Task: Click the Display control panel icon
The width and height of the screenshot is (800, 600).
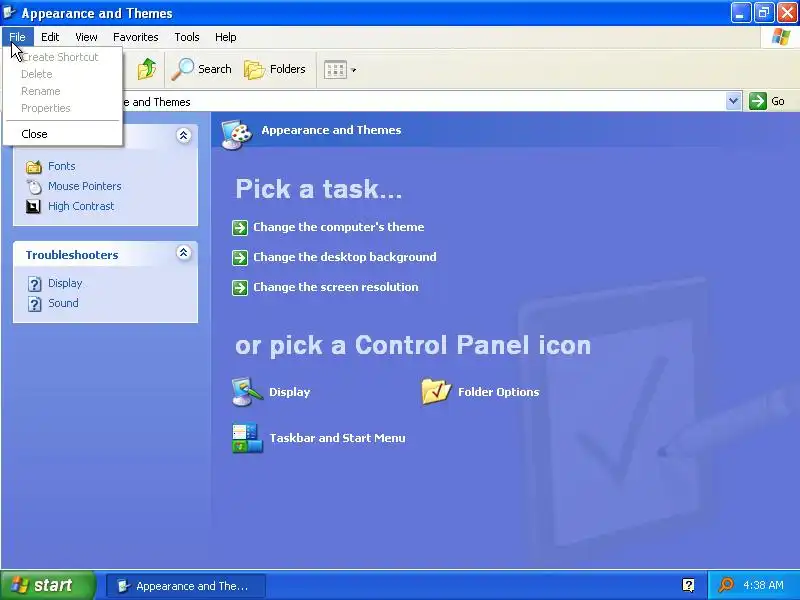Action: [247, 391]
